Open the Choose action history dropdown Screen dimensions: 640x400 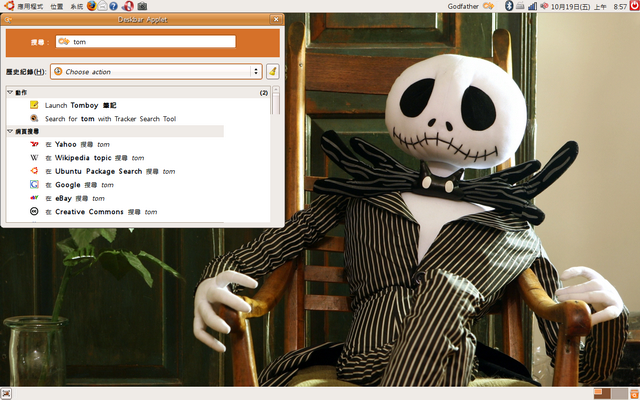tap(156, 71)
